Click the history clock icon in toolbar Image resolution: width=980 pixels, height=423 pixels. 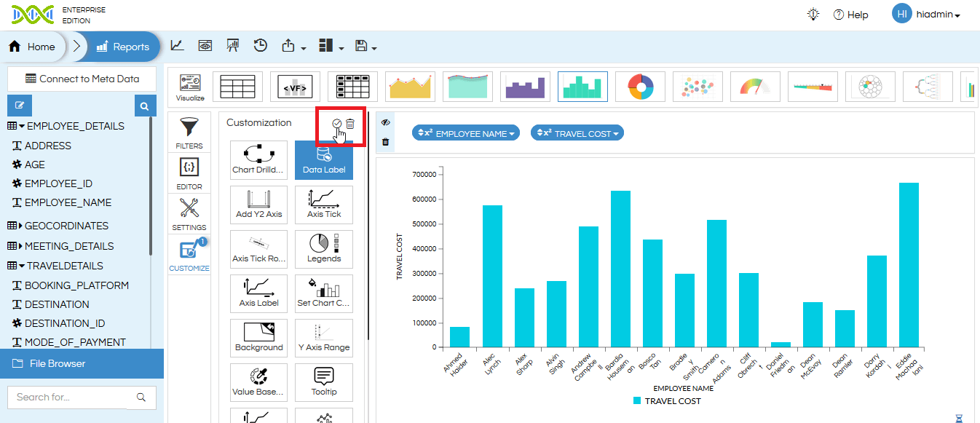[x=261, y=46]
